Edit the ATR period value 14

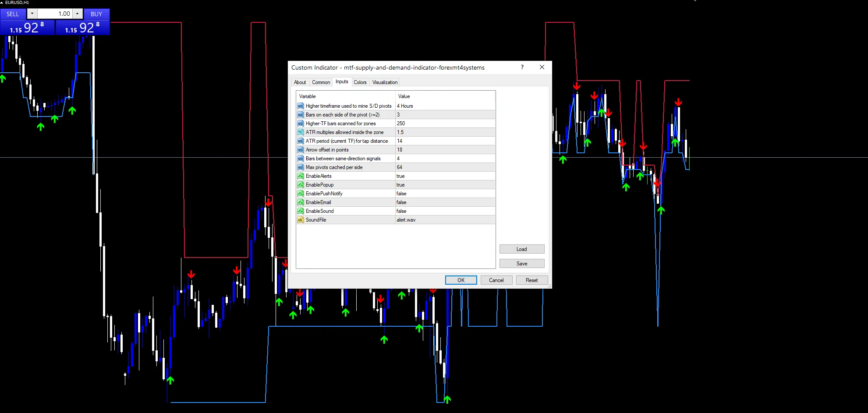coord(445,141)
